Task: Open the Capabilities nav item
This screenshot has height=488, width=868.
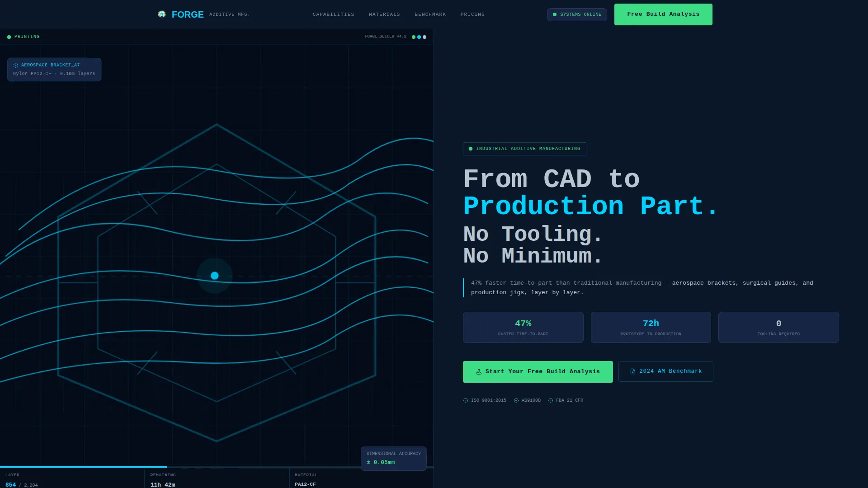Action: pos(333,14)
